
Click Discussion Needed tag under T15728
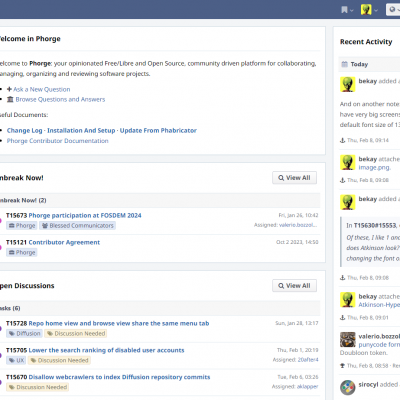pyautogui.click(x=76, y=334)
